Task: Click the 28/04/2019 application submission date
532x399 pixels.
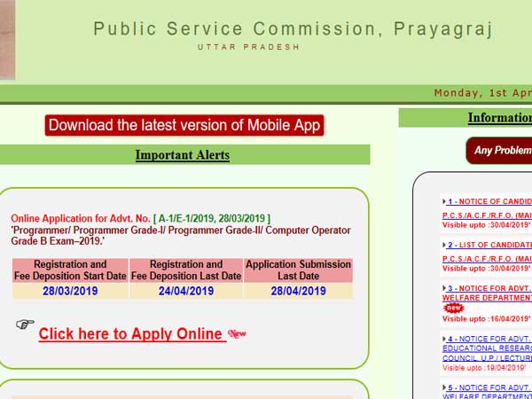Action: point(299,291)
